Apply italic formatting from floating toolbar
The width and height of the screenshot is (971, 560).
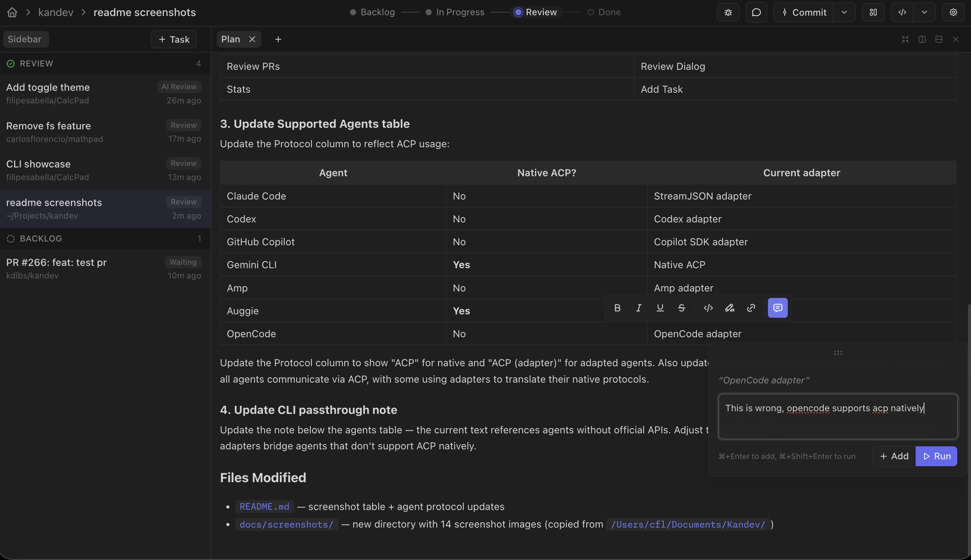point(639,308)
